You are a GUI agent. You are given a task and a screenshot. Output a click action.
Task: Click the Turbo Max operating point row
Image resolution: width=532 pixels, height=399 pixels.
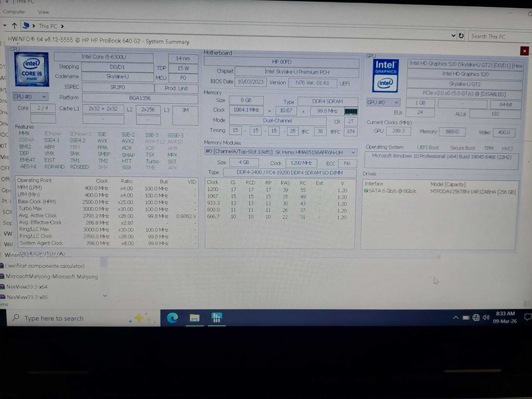(107, 209)
